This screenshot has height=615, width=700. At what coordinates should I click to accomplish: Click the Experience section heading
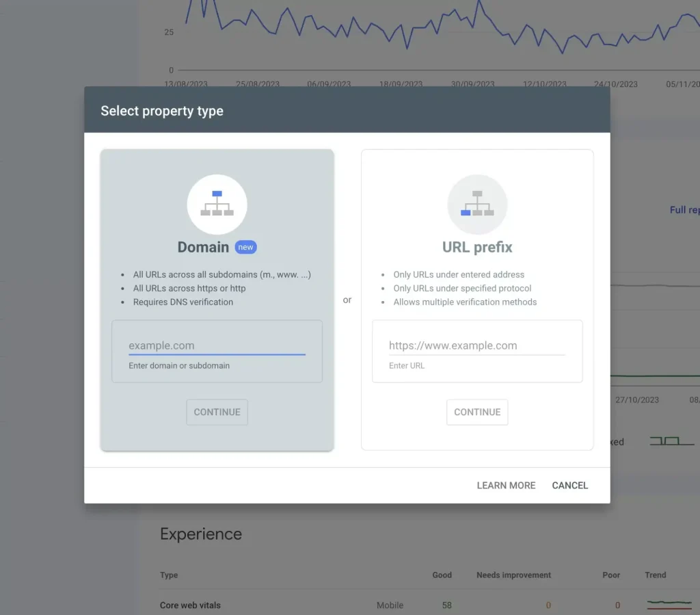pyautogui.click(x=201, y=534)
